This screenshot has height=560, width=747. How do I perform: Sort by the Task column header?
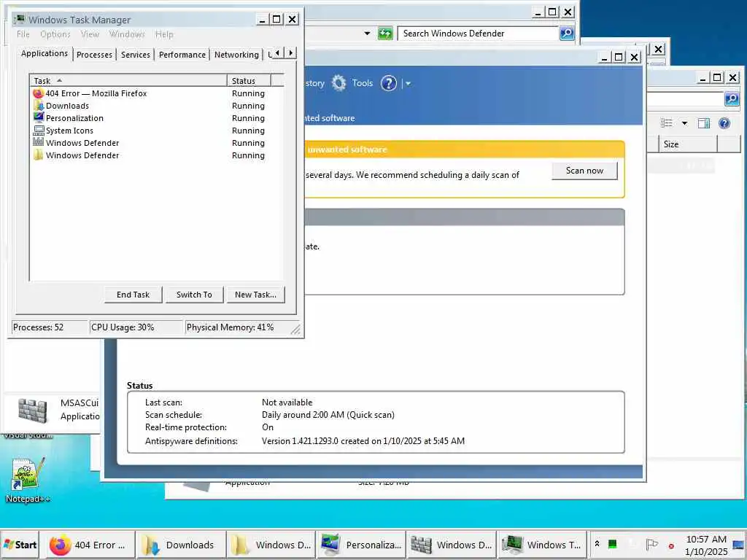point(128,80)
